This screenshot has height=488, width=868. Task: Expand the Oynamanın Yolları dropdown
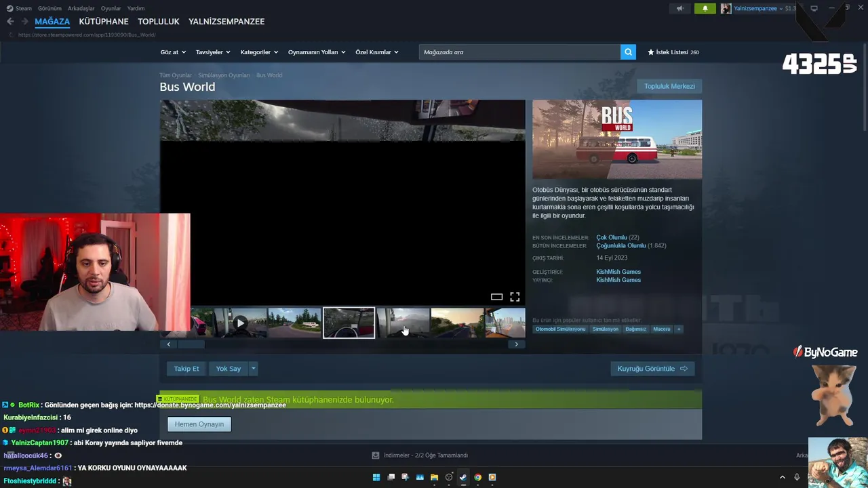(317, 52)
